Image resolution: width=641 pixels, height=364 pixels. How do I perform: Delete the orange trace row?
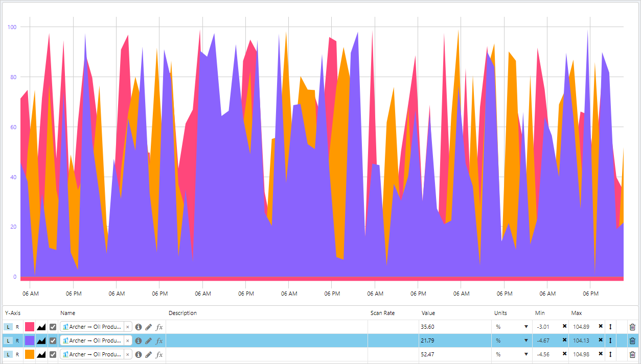632,354
